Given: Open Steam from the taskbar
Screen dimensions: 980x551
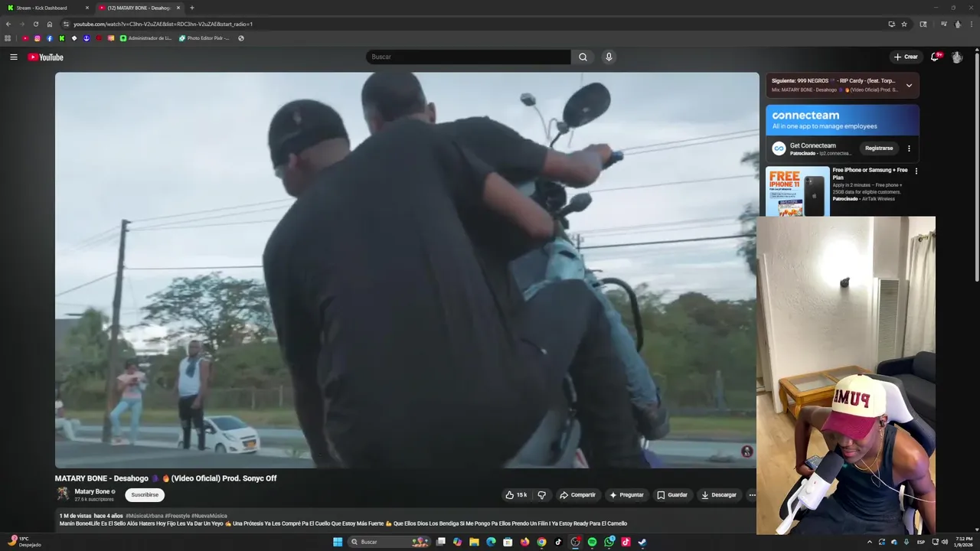Looking at the screenshot, I should (642, 542).
